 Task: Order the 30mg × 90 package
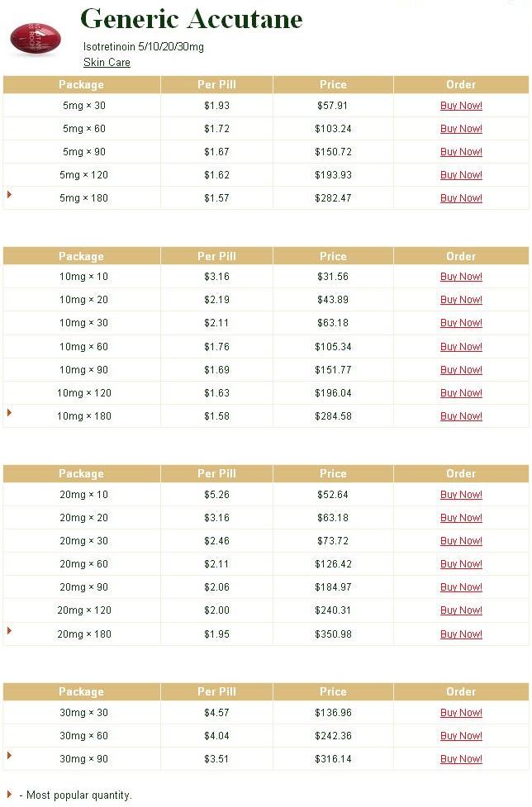[461, 759]
